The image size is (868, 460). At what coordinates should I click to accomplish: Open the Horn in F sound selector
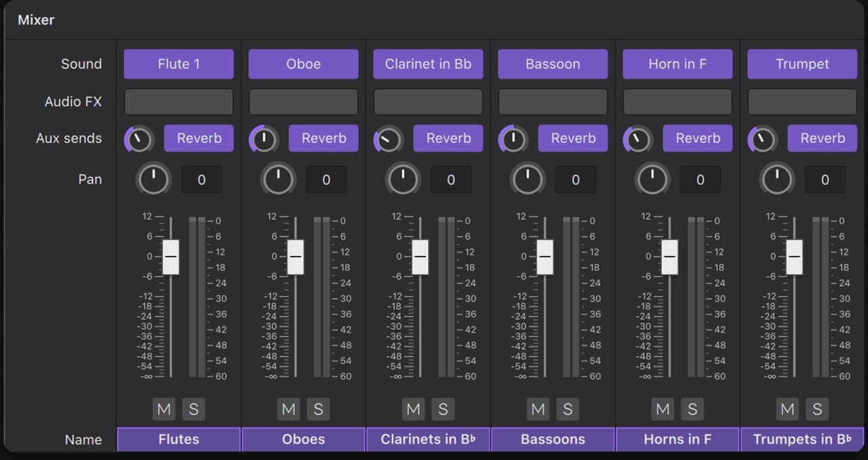tap(678, 64)
